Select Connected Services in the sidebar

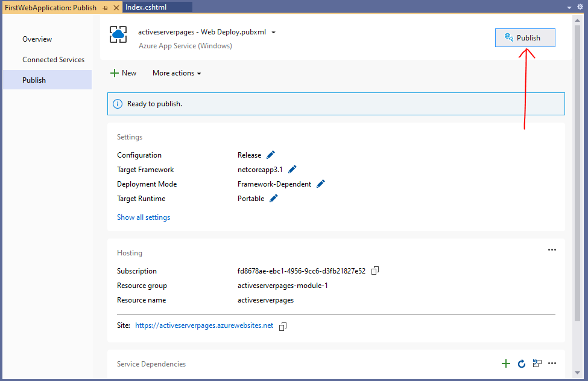[53, 60]
